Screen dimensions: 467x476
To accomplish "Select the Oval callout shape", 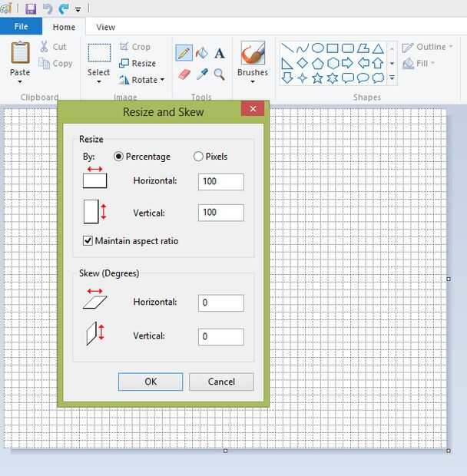I will coord(363,78).
